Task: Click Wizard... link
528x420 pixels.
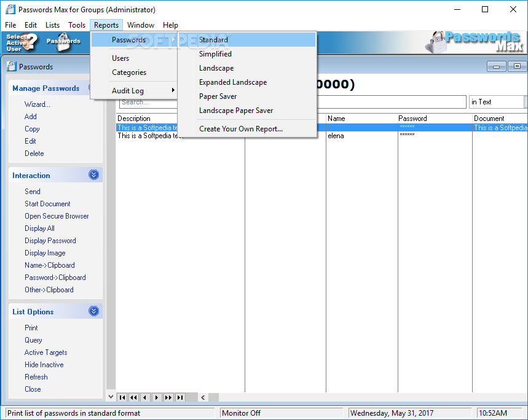Action: pos(37,104)
